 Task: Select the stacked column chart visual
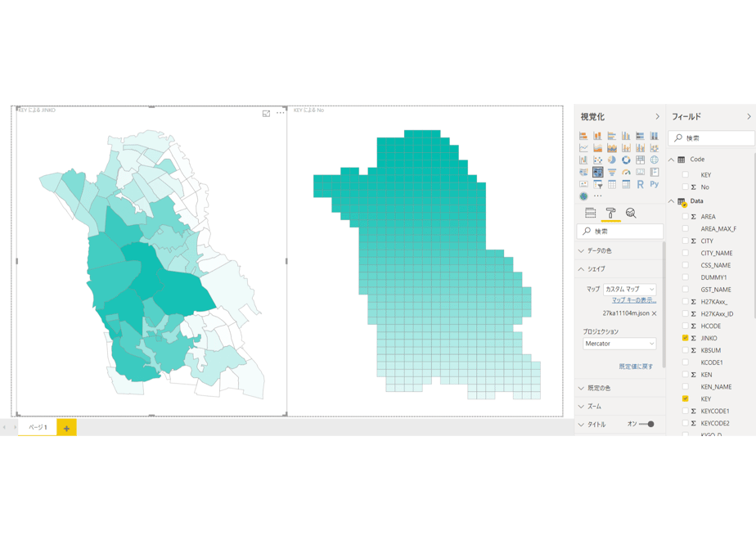pyautogui.click(x=597, y=136)
